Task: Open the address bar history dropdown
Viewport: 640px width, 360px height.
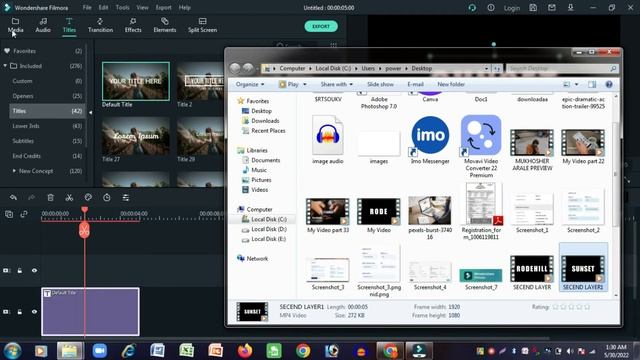Action: (x=486, y=69)
